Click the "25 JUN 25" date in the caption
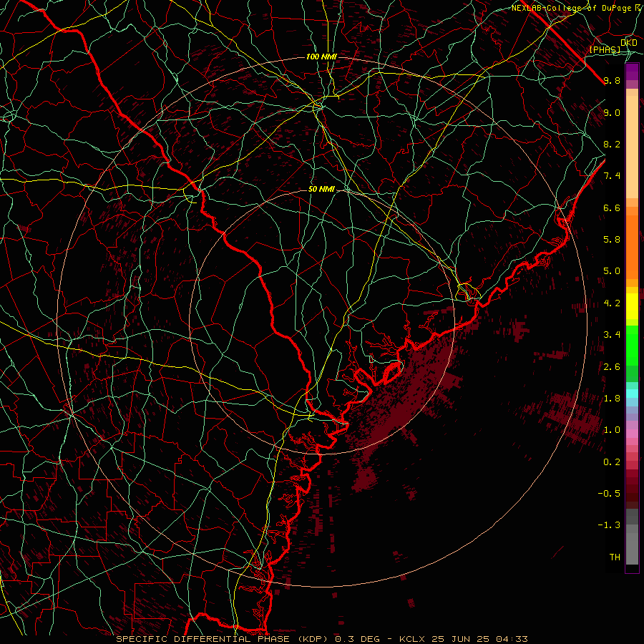This screenshot has height=644, width=644. tap(461, 639)
